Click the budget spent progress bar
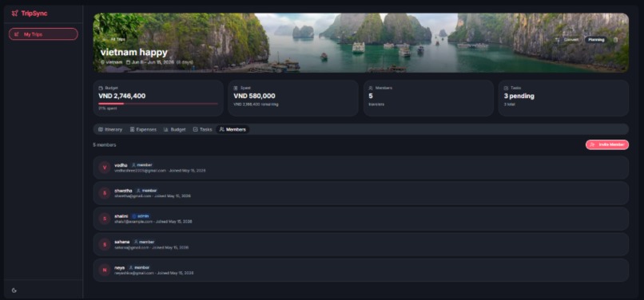The height and width of the screenshot is (300, 644). (158, 104)
